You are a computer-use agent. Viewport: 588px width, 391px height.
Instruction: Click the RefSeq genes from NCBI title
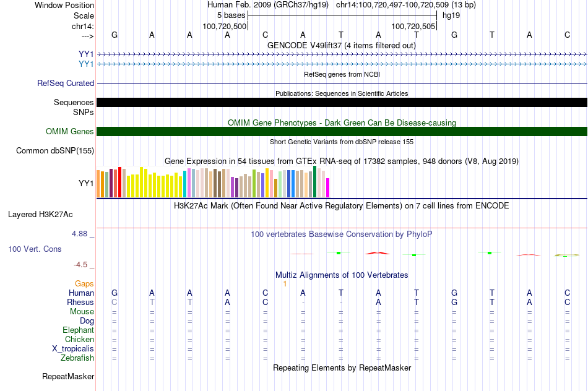[x=342, y=74]
